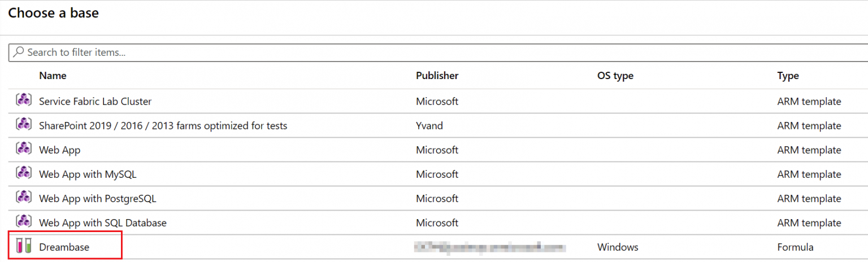Sort by the Publisher column header
The width and height of the screenshot is (868, 262).
click(x=437, y=76)
